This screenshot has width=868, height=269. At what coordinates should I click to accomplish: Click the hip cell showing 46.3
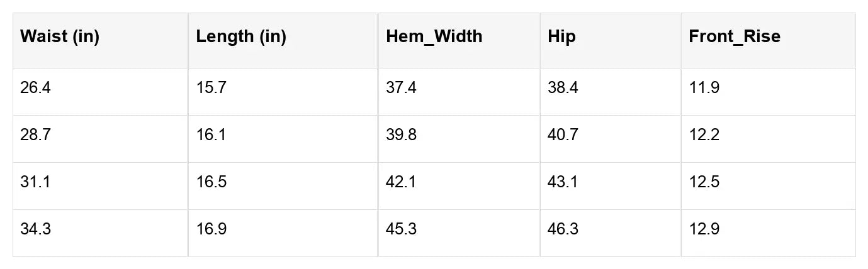coord(563,229)
